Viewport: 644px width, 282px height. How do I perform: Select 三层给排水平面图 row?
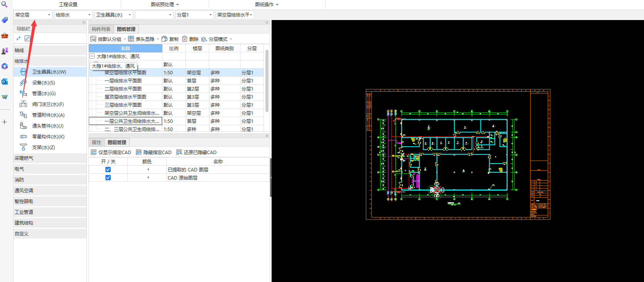[176, 105]
